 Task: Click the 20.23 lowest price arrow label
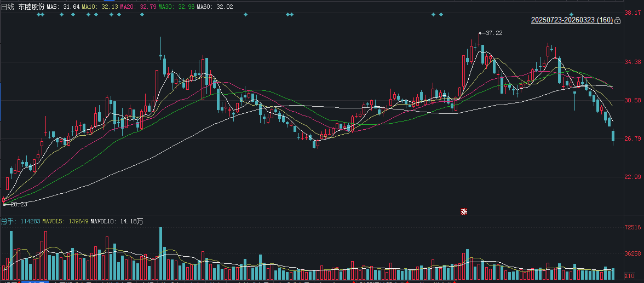pyautogui.click(x=15, y=204)
